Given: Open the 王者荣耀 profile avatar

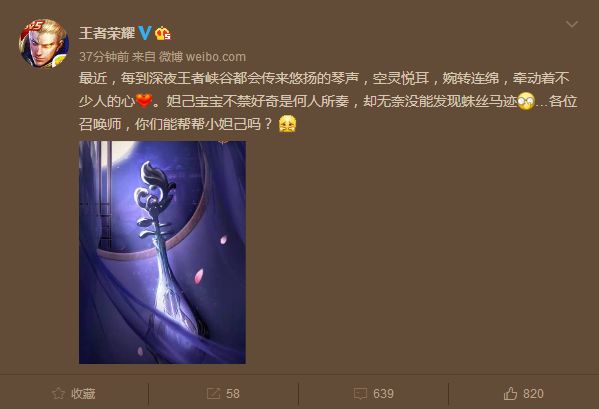Looking at the screenshot, I should coord(44,44).
